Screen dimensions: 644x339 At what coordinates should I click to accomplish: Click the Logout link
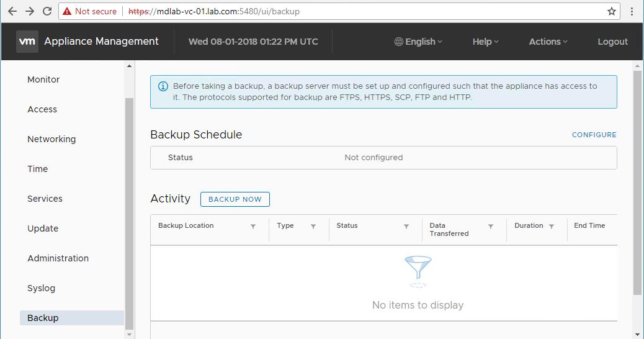(612, 42)
